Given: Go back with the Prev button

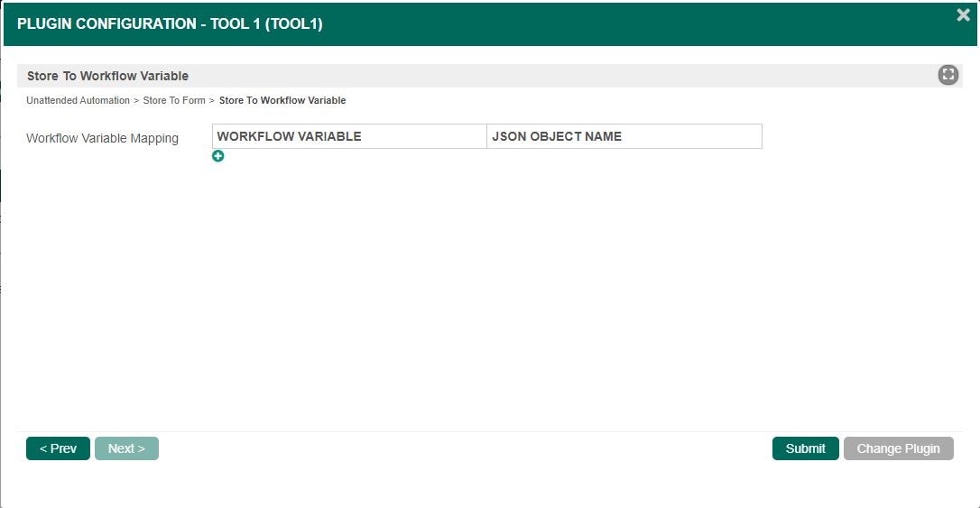Looking at the screenshot, I should coord(58,448).
